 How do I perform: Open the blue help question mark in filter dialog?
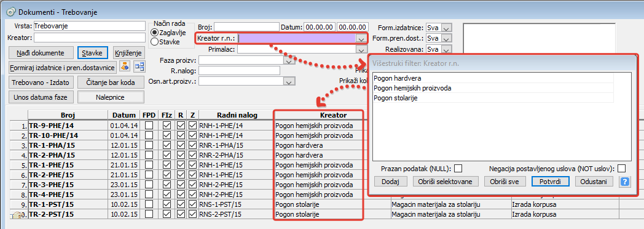[625, 182]
